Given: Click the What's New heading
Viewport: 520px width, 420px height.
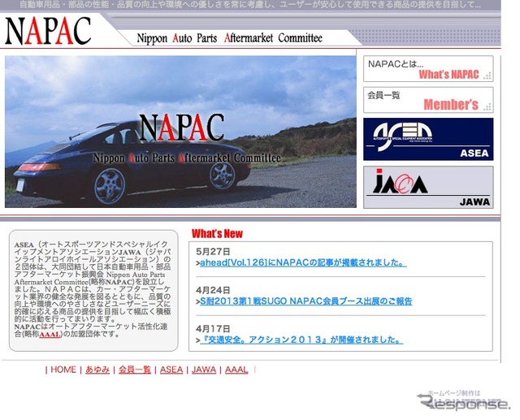Looking at the screenshot, I should pos(217,234).
